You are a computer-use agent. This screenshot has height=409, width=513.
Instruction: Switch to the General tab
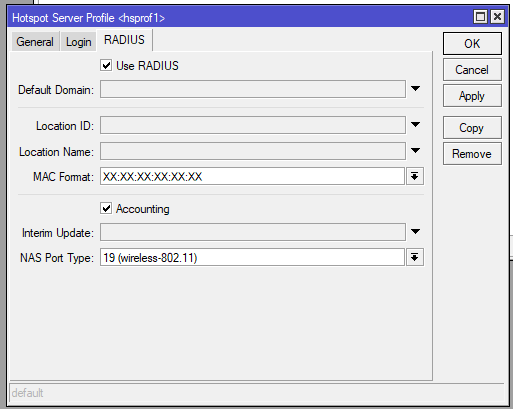tap(35, 42)
